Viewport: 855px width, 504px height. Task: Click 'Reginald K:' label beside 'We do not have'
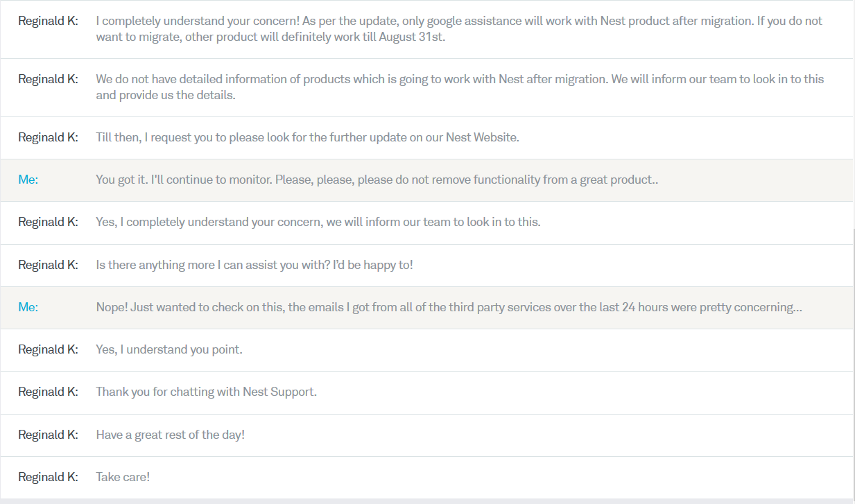pos(48,79)
